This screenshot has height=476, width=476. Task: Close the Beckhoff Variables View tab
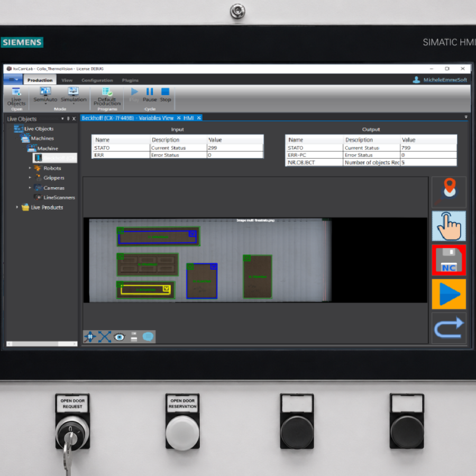179,118
